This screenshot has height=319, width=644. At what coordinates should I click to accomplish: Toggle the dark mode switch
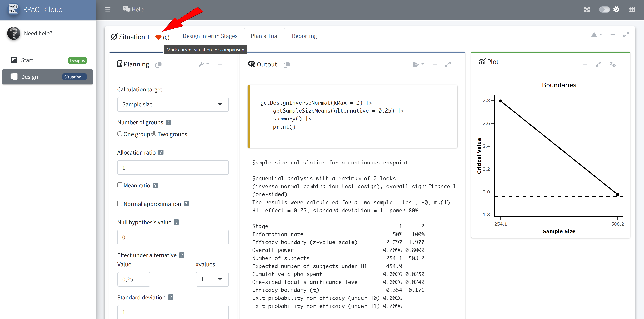pyautogui.click(x=604, y=9)
